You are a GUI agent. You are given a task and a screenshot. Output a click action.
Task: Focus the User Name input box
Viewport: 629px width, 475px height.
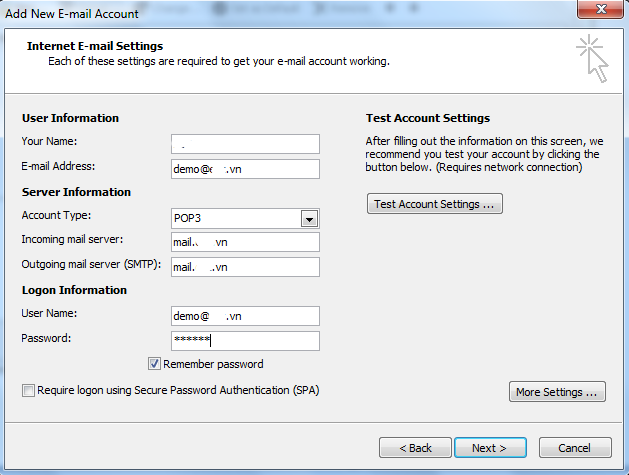pos(245,316)
